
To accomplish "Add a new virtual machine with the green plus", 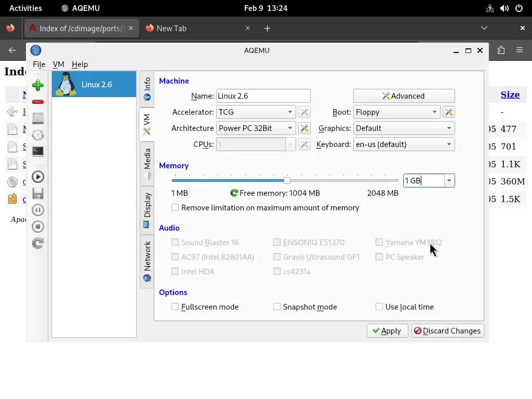I will point(37,85).
